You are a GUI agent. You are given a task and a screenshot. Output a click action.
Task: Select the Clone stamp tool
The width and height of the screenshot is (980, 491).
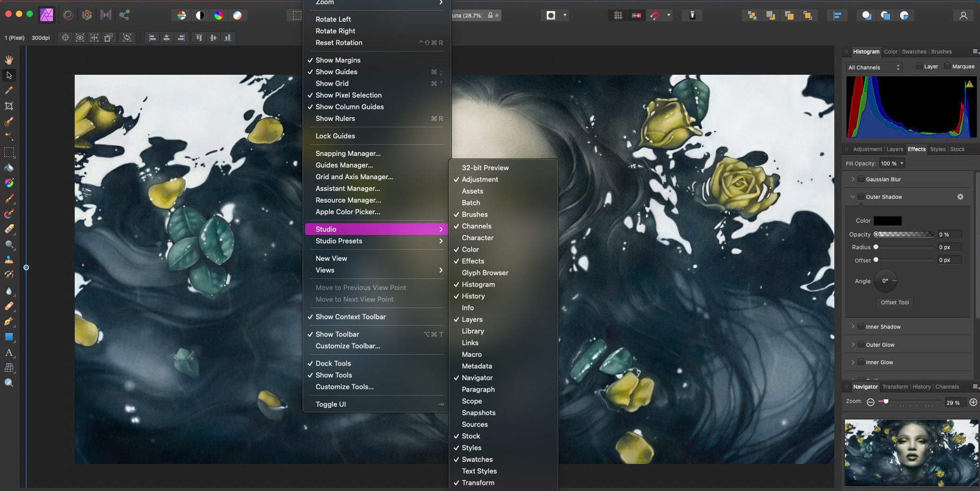coord(9,260)
